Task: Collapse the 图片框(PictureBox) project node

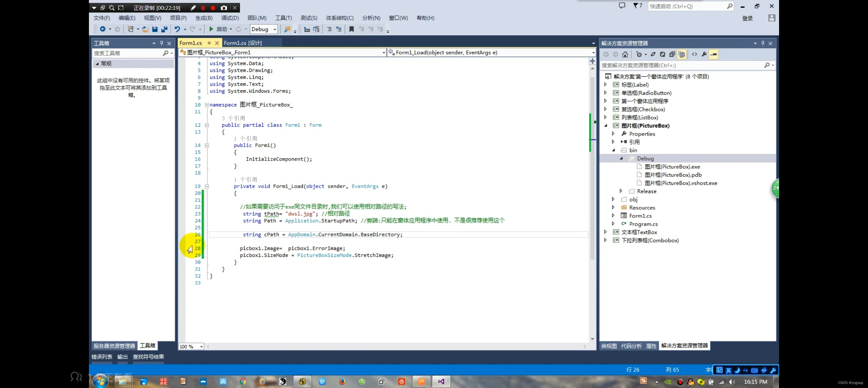Action: click(606, 125)
